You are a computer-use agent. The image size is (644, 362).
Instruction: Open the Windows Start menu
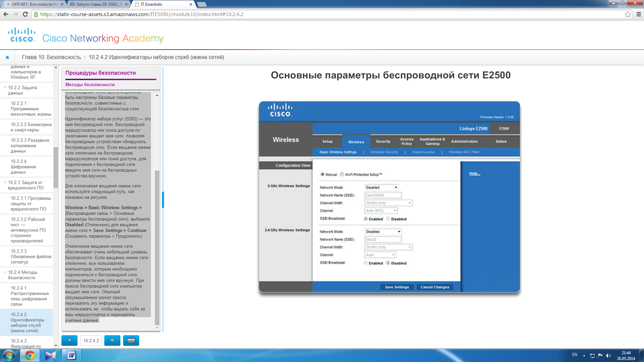[x=9, y=355]
